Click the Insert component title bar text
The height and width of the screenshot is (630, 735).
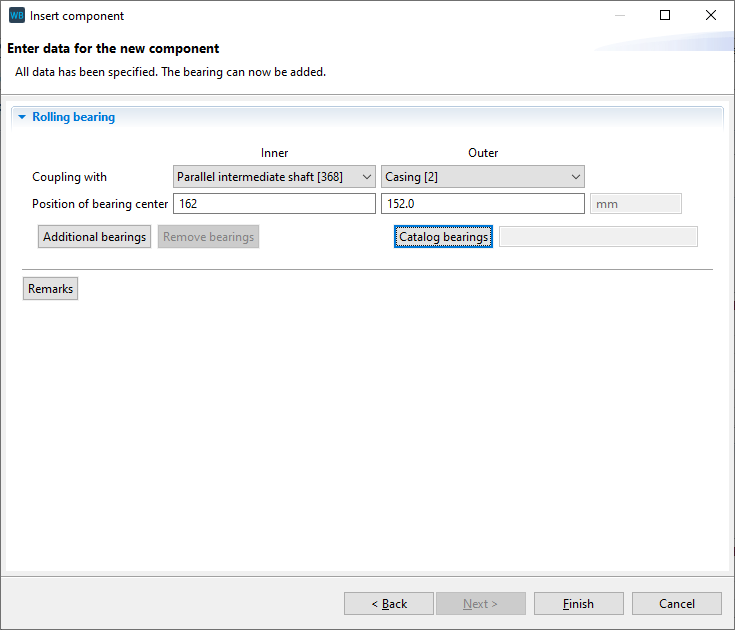pyautogui.click(x=77, y=16)
